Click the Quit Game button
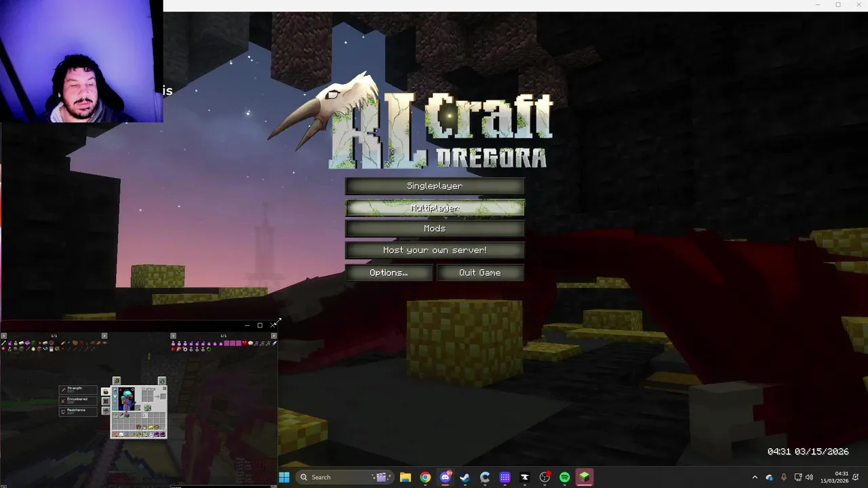 (480, 272)
